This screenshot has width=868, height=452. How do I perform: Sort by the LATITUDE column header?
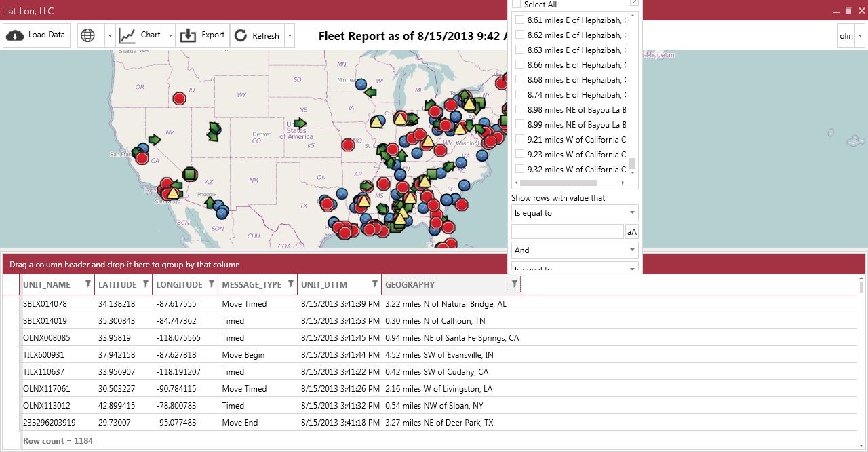pyautogui.click(x=117, y=285)
